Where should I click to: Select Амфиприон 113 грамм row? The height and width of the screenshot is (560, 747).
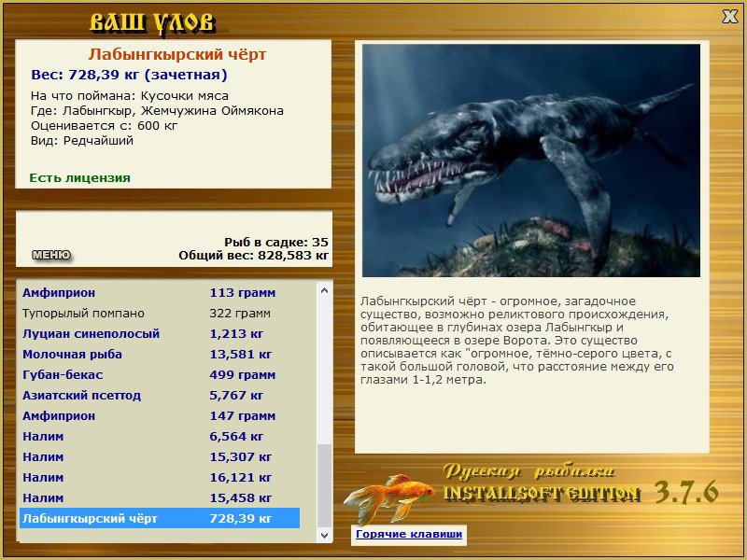click(160, 293)
